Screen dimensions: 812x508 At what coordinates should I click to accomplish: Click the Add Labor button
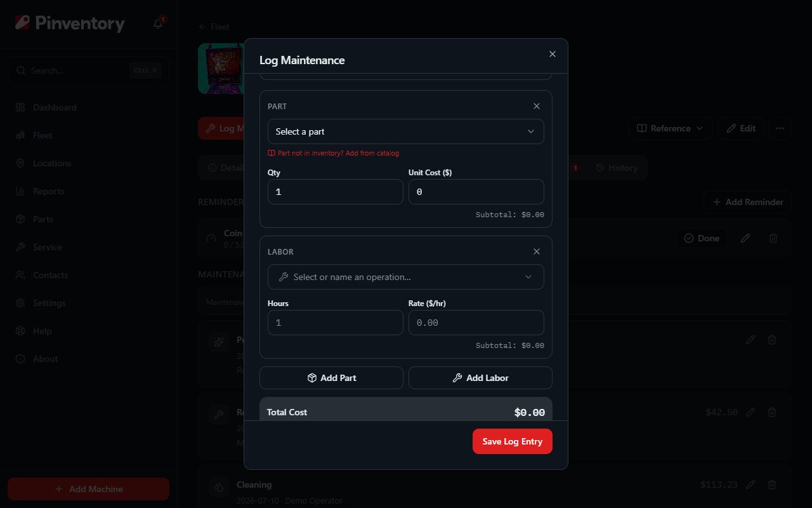point(480,378)
